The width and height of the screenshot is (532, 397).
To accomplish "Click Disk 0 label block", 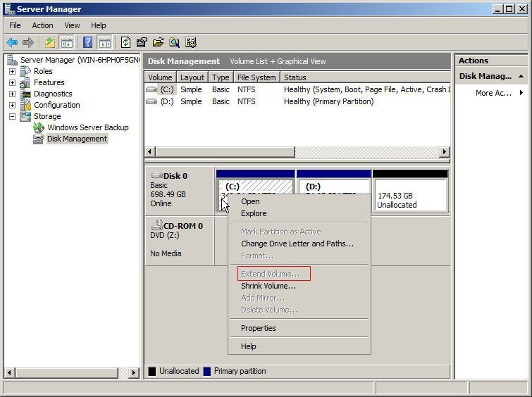I will (x=180, y=191).
